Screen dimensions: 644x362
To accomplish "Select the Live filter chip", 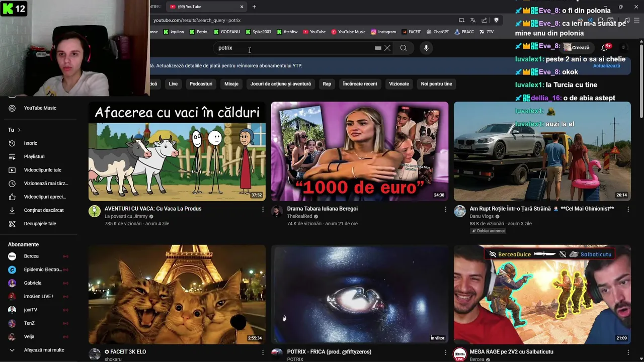I will click(173, 84).
